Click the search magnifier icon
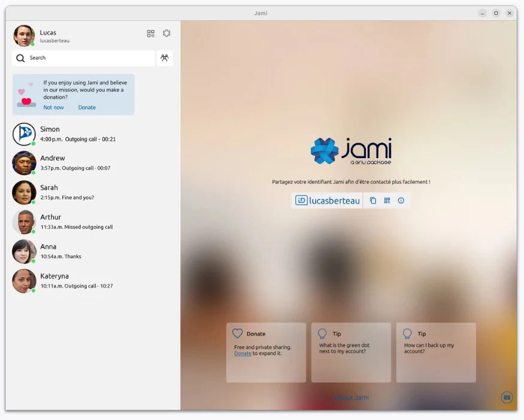The image size is (524, 420). pos(20,58)
